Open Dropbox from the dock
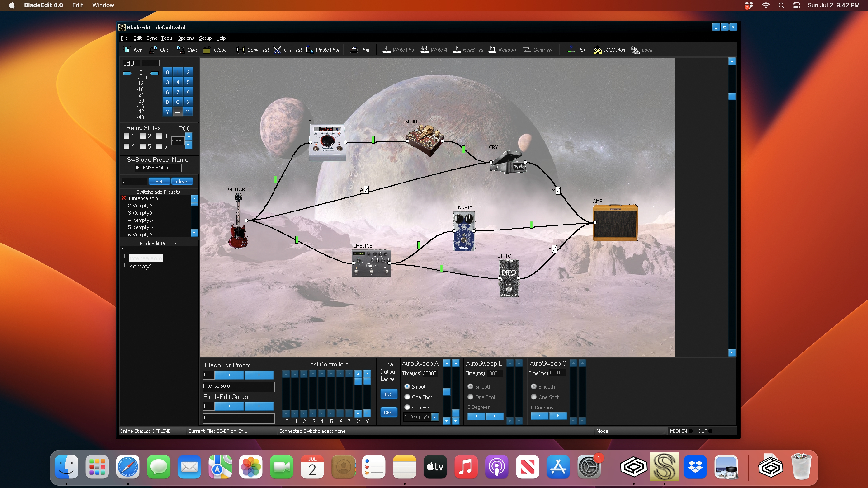This screenshot has height=488, width=868. point(695,467)
